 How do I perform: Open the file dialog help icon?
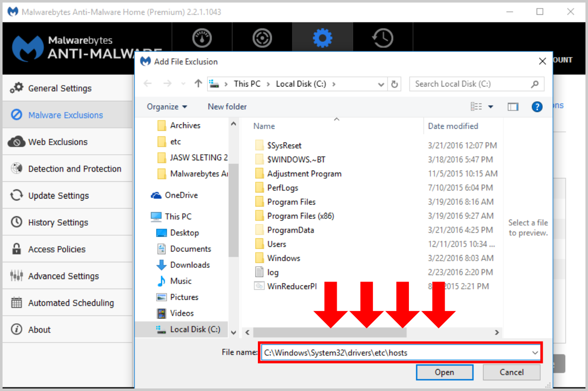click(537, 107)
